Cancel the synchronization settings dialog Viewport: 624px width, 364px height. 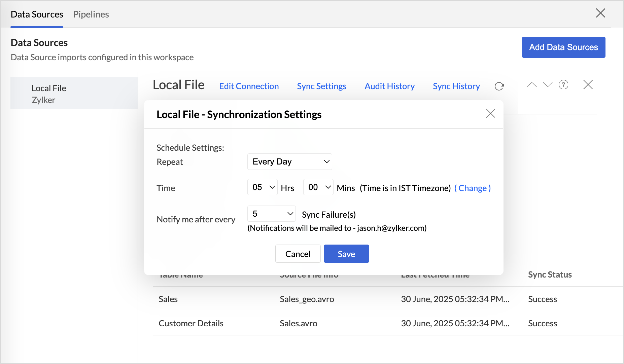(298, 254)
